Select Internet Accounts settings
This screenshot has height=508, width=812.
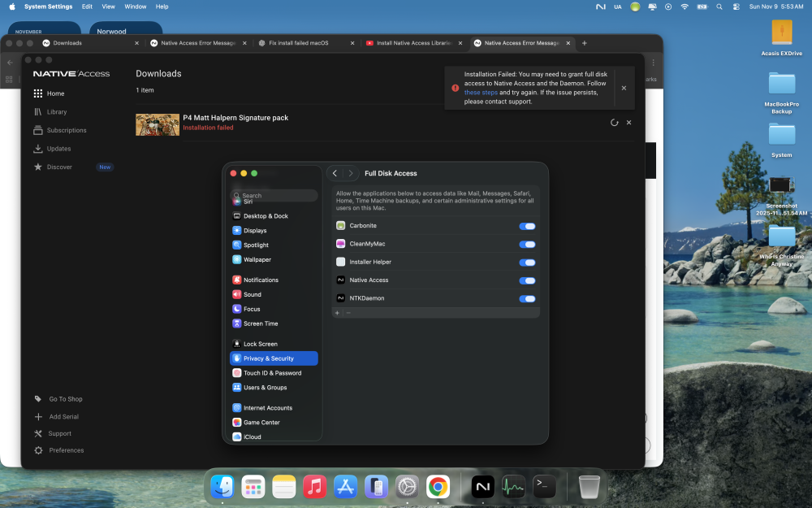tap(274, 408)
